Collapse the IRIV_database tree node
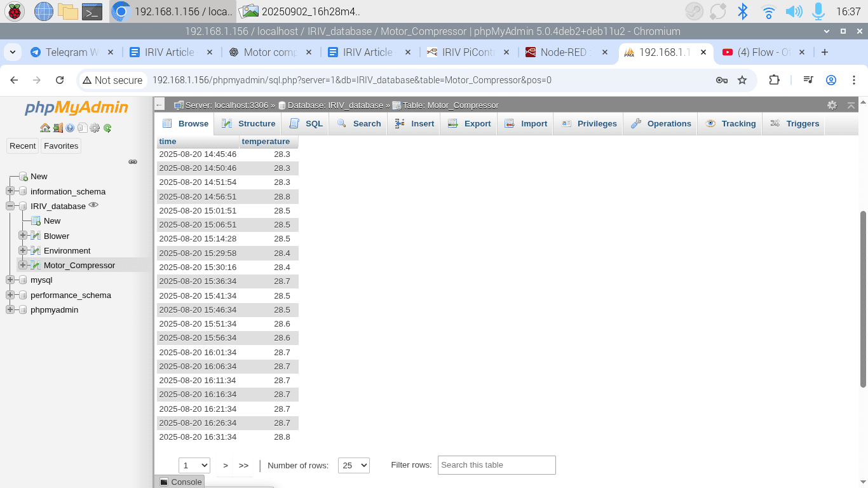868x488 pixels. click(10, 206)
